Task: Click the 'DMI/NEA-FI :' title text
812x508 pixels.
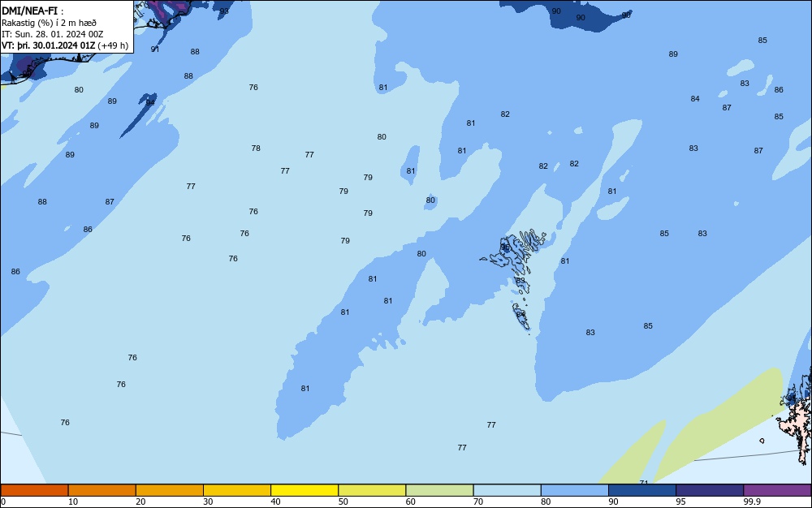Action: (32, 11)
